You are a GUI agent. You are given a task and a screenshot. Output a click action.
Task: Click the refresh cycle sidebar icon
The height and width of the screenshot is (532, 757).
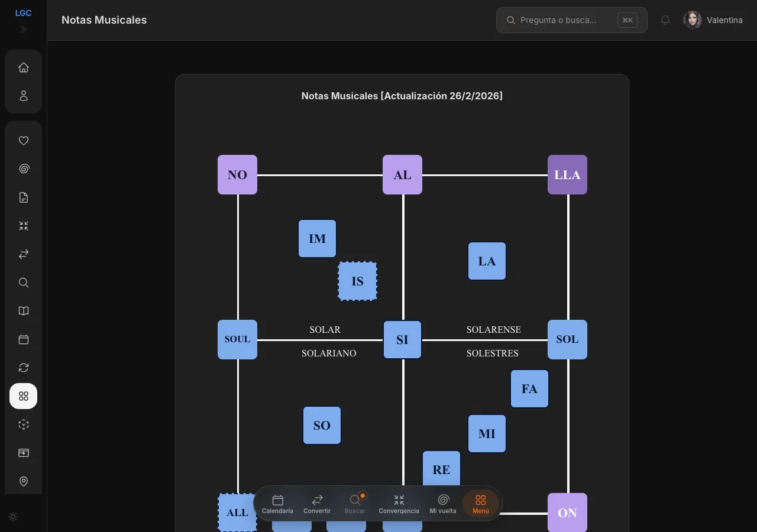click(x=24, y=368)
